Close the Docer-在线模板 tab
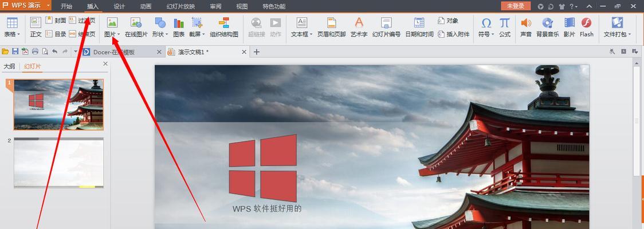Image resolution: width=644 pixels, height=229 pixels. (159, 52)
